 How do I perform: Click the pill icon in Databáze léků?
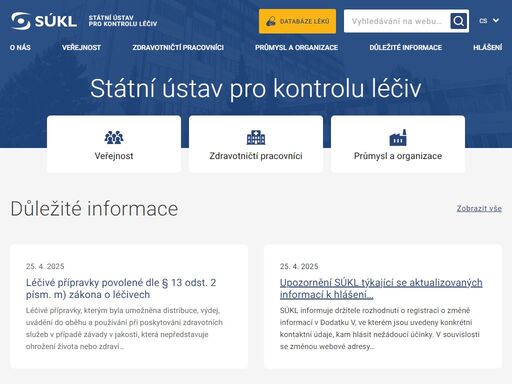click(271, 21)
